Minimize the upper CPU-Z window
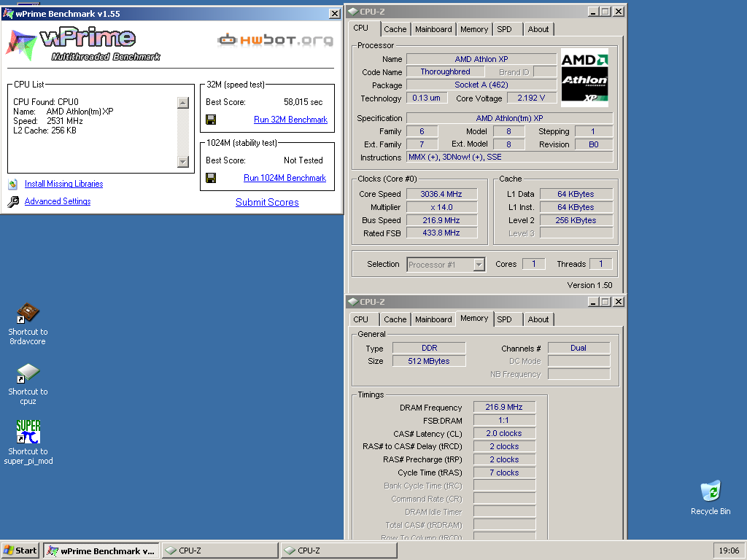 (593, 12)
